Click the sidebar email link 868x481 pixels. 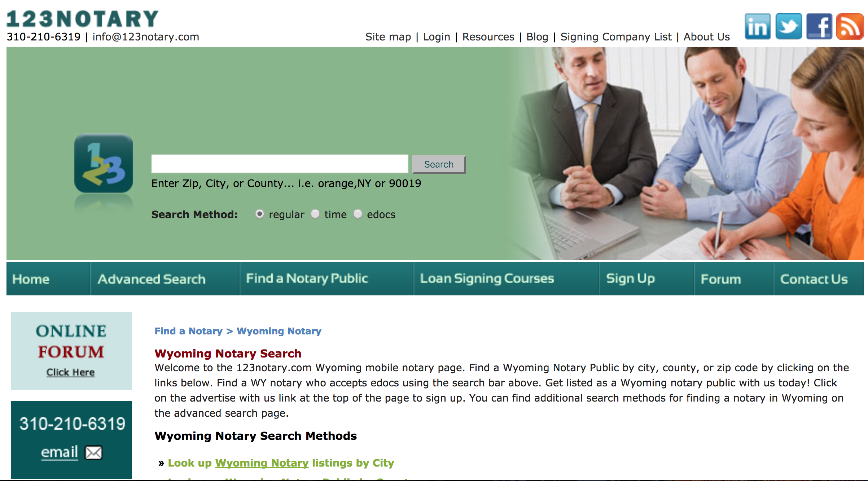(x=60, y=452)
